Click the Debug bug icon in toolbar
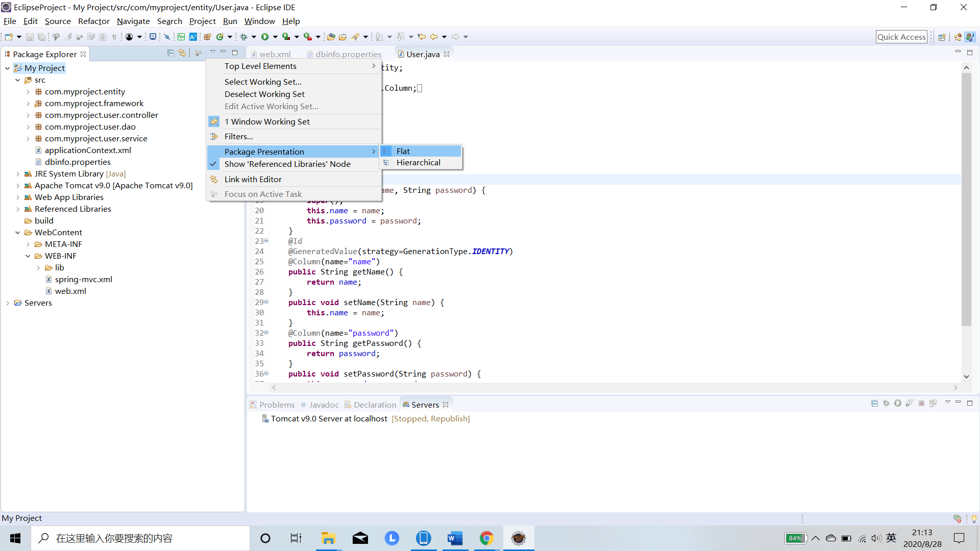 (244, 37)
